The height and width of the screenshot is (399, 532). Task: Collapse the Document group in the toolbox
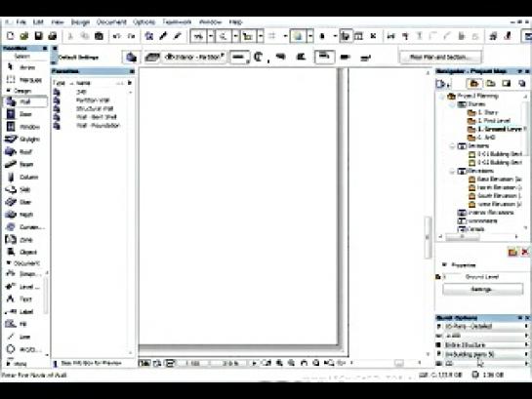[x=8, y=263]
